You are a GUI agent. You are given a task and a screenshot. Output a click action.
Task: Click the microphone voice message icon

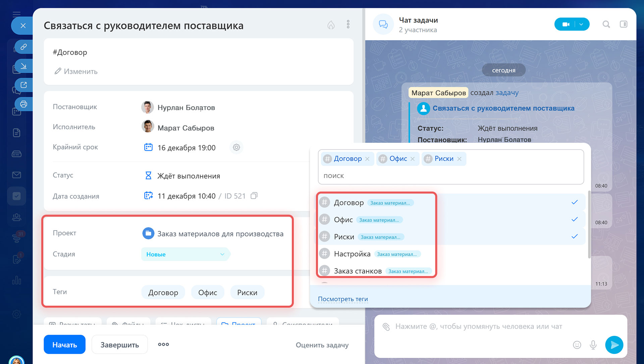593,345
